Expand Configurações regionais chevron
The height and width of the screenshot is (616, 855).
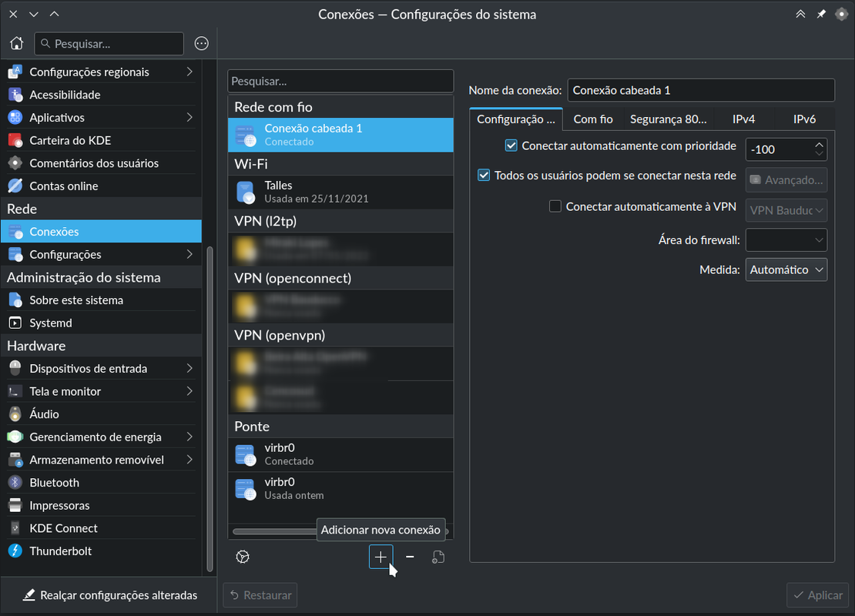(189, 72)
